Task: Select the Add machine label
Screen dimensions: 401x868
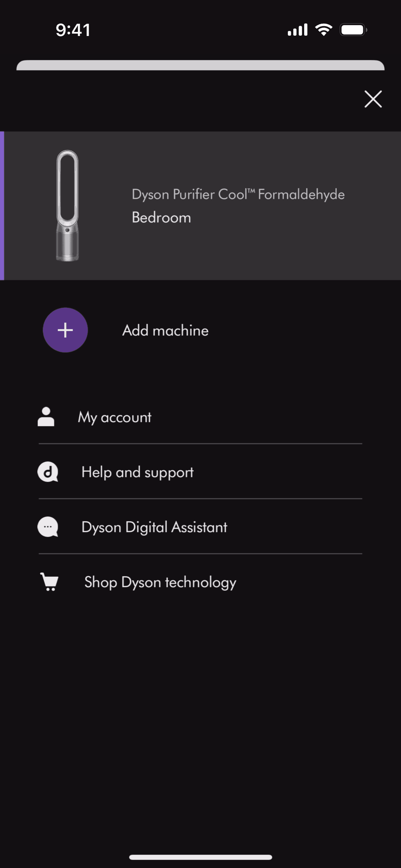Action: [165, 330]
